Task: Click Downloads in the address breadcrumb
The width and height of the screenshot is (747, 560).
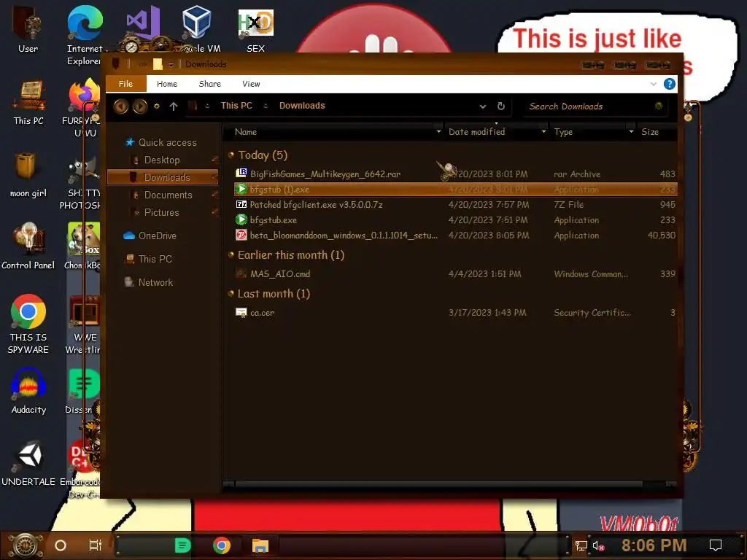Action: (302, 106)
